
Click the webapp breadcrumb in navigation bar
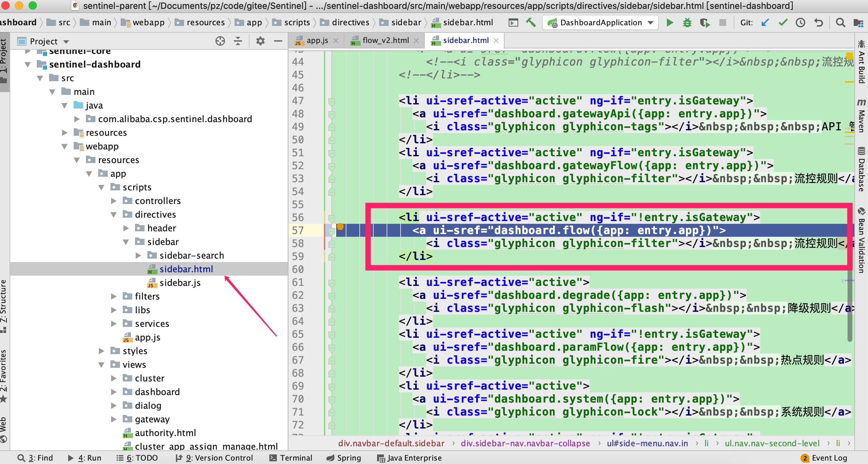(143, 23)
